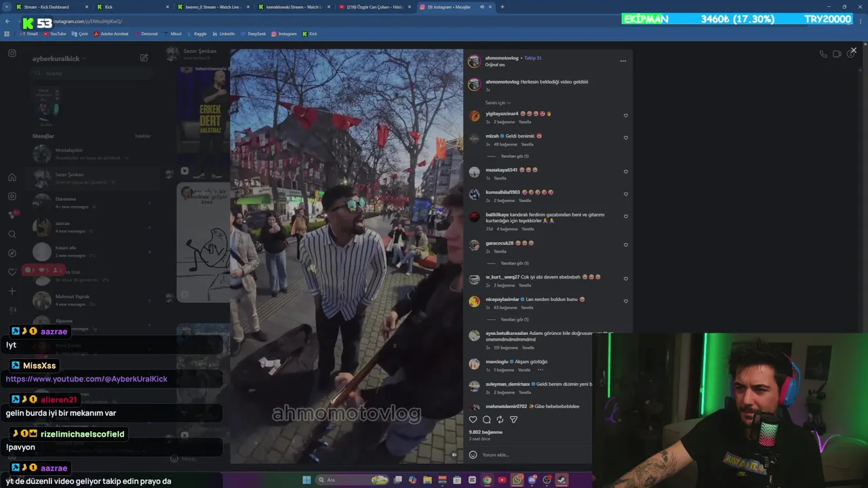Like yigitayazcinar4's comment
Image resolution: width=868 pixels, height=488 pixels.
[x=625, y=116]
